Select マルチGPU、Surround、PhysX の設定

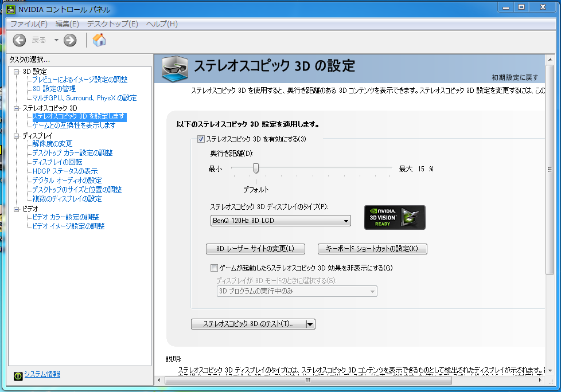coord(84,98)
